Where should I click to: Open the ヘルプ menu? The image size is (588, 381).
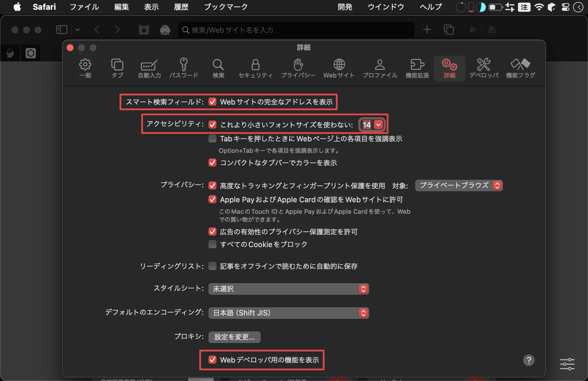tap(431, 7)
